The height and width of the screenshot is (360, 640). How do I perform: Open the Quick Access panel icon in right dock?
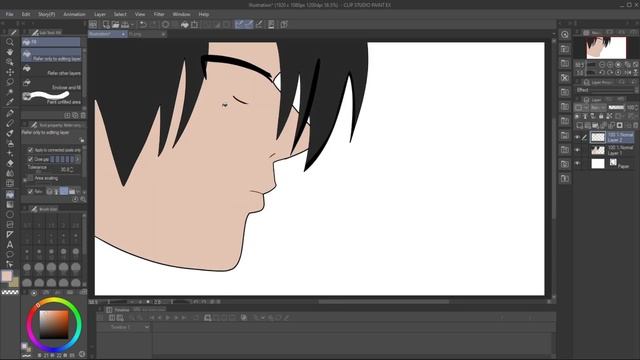[565, 34]
